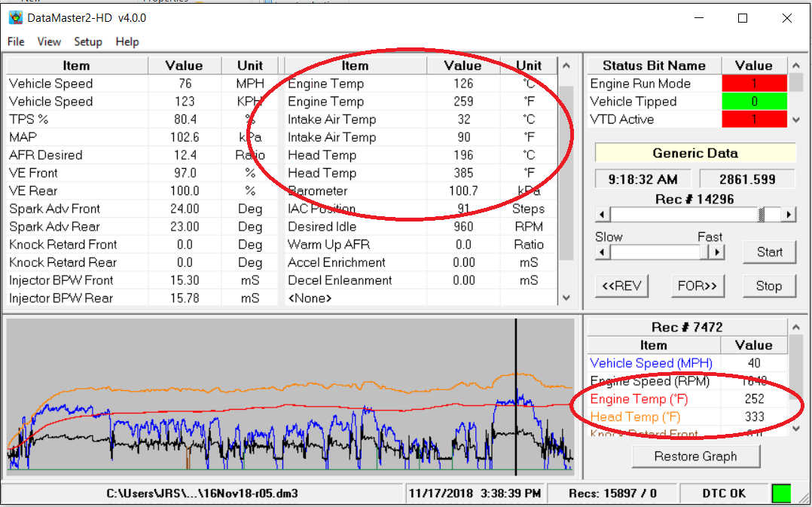
Task: Click the red Engine Run Mode status value
Action: 753,84
